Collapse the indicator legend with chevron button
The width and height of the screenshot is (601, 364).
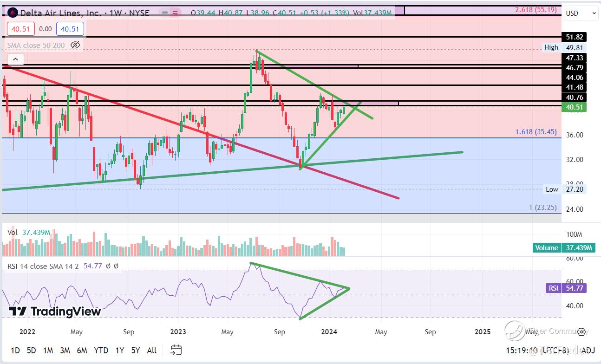15,59
